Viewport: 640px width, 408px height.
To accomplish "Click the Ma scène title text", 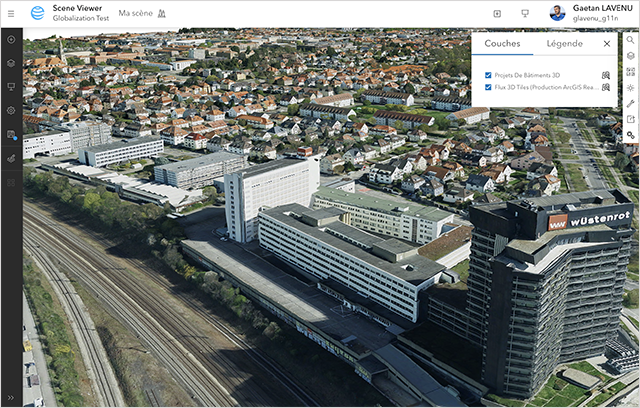I will [x=136, y=13].
